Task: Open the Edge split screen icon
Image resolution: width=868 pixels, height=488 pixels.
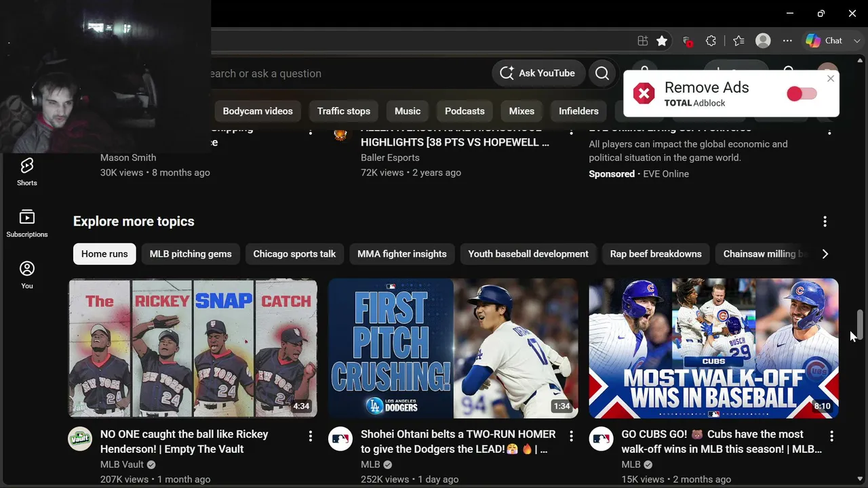Action: [x=643, y=41]
